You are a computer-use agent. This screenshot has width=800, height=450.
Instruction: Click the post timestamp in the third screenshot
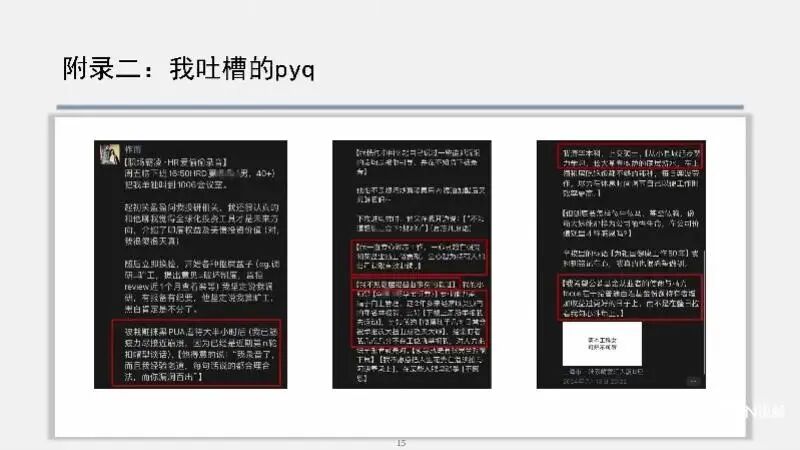(595, 382)
